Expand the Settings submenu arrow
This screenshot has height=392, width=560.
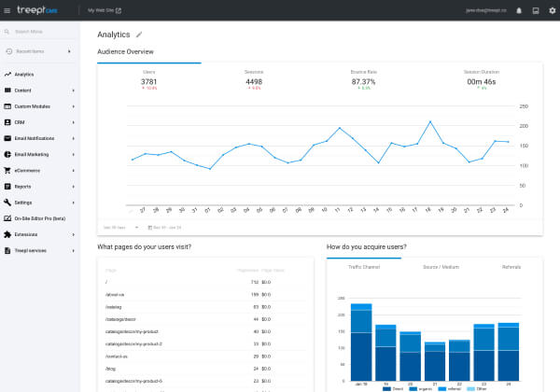pyautogui.click(x=73, y=203)
